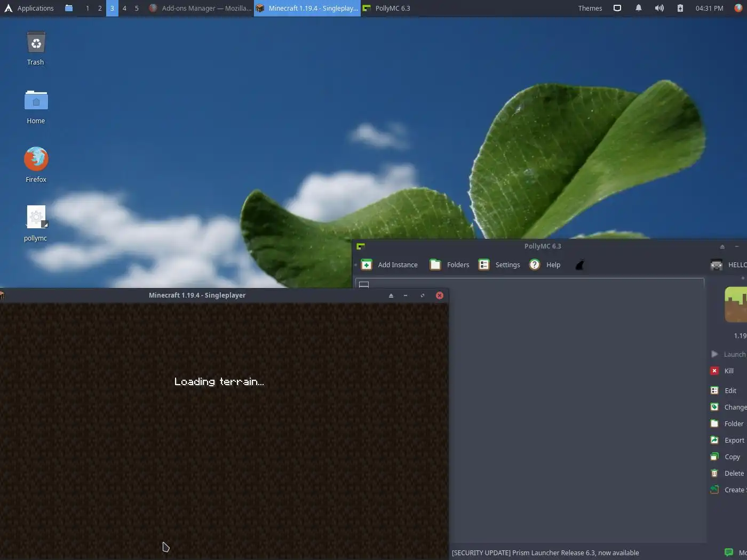The image size is (747, 560).
Task: Copy the selected instance in PollyMC
Action: click(x=725, y=457)
